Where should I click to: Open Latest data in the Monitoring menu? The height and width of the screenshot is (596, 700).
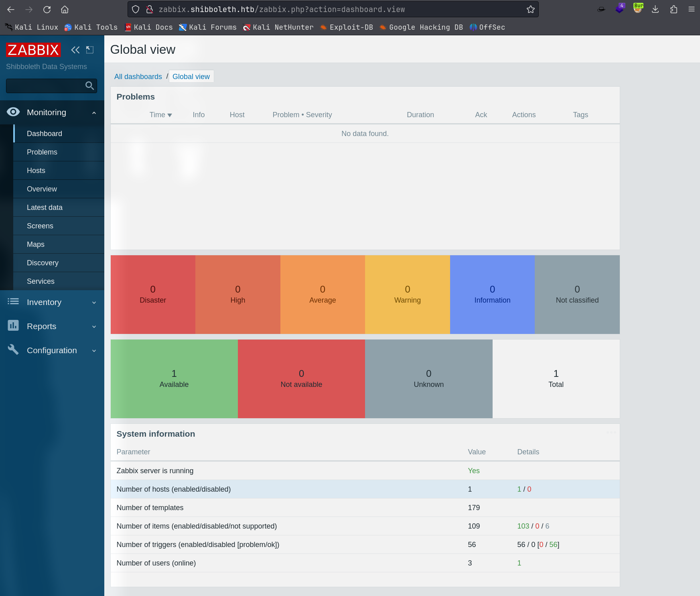59,207
